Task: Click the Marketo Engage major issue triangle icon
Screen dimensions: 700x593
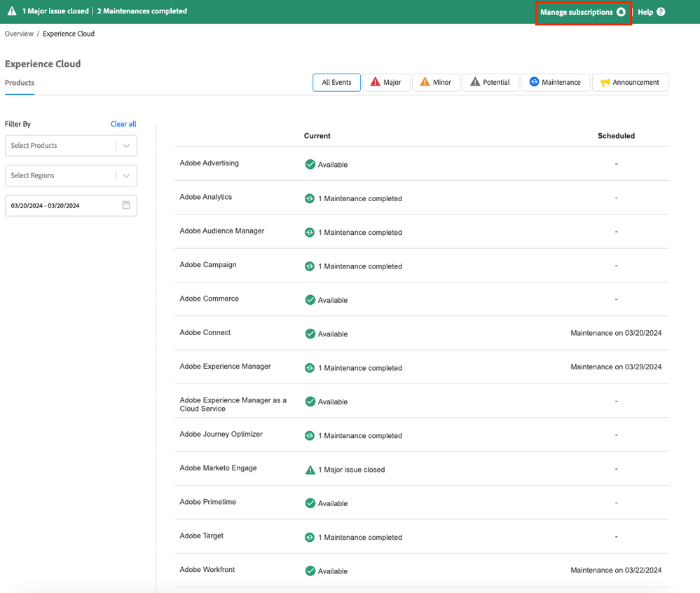Action: (x=310, y=470)
